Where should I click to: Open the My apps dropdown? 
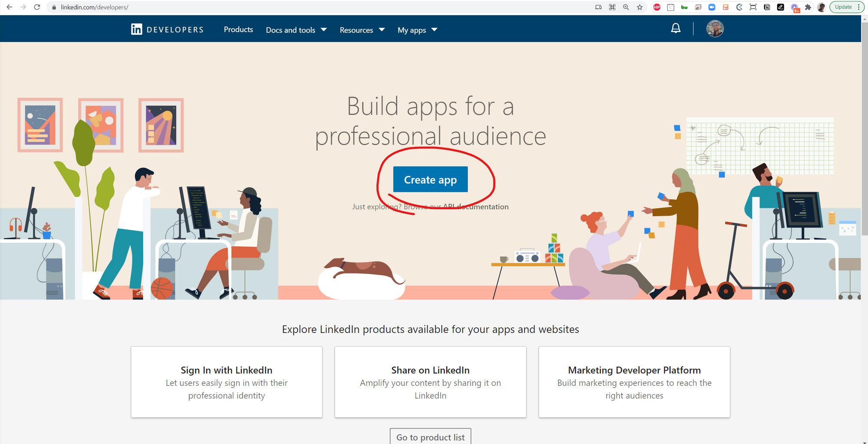(417, 30)
